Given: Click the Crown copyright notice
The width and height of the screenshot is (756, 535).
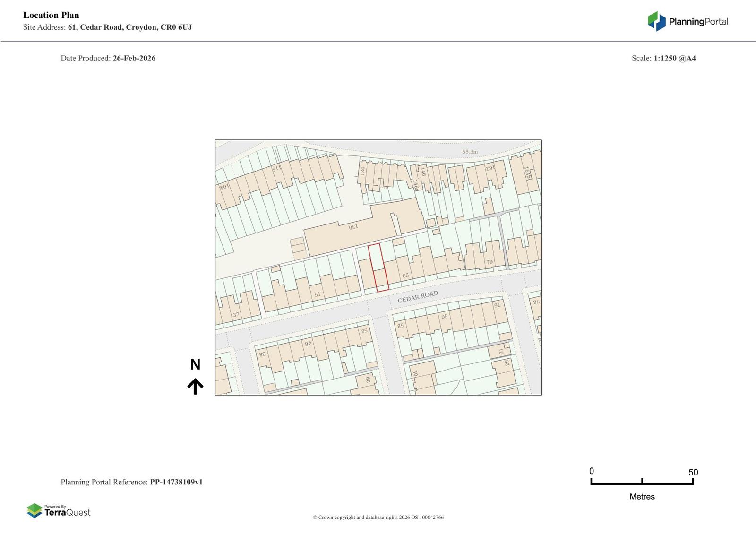Looking at the screenshot, I should coord(378,517).
